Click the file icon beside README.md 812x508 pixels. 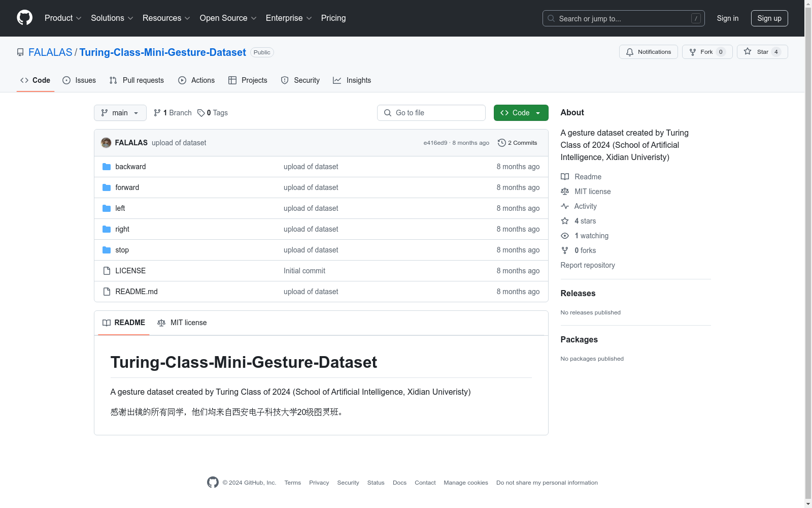pyautogui.click(x=107, y=292)
